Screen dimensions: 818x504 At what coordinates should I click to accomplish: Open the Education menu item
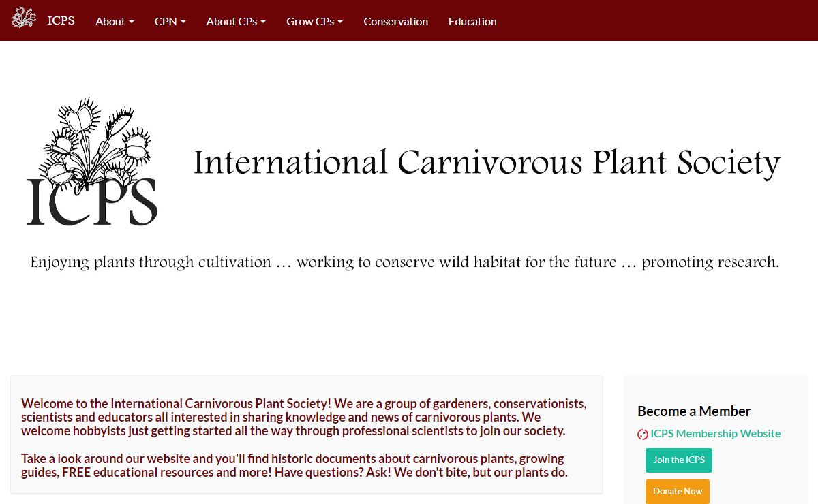(472, 21)
